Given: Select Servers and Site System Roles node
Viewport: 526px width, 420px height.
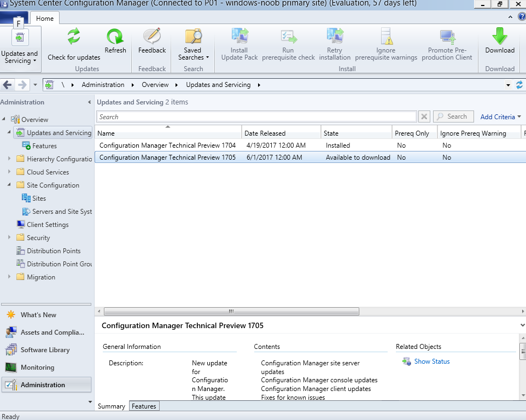Looking at the screenshot, I should point(57,211).
